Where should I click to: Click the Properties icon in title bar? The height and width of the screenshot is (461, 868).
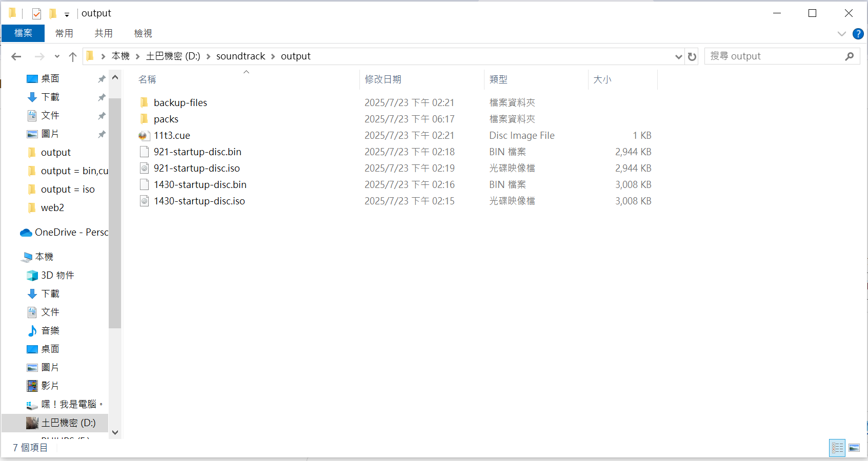(x=36, y=13)
